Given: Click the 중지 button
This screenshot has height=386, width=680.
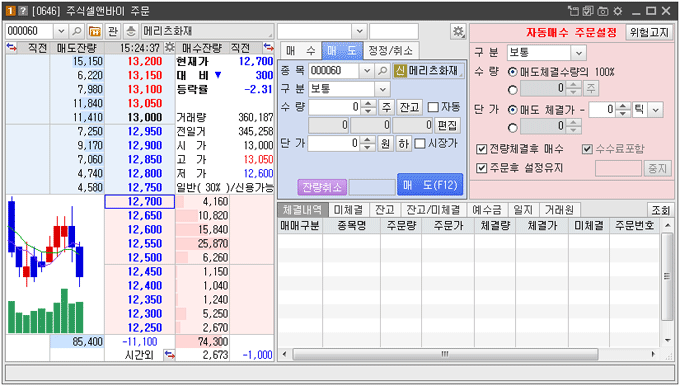Looking at the screenshot, I should (x=657, y=168).
